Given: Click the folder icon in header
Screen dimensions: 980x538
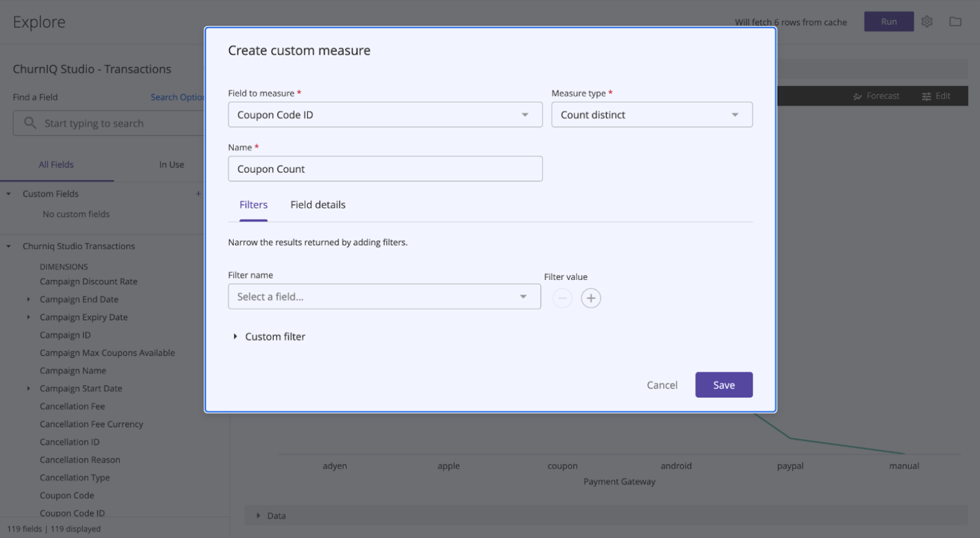Looking at the screenshot, I should coord(955,21).
